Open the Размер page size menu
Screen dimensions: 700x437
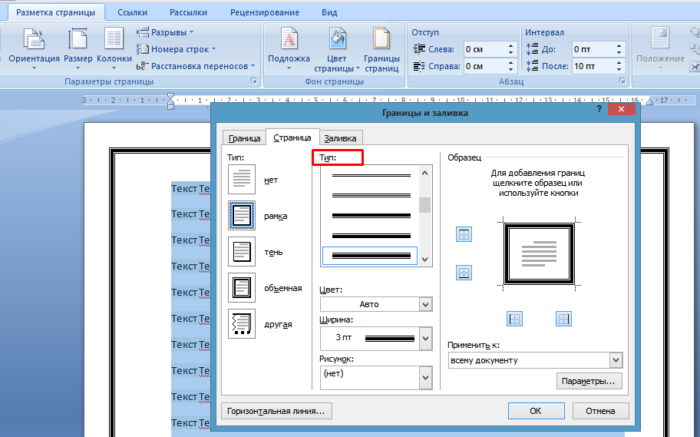78,49
